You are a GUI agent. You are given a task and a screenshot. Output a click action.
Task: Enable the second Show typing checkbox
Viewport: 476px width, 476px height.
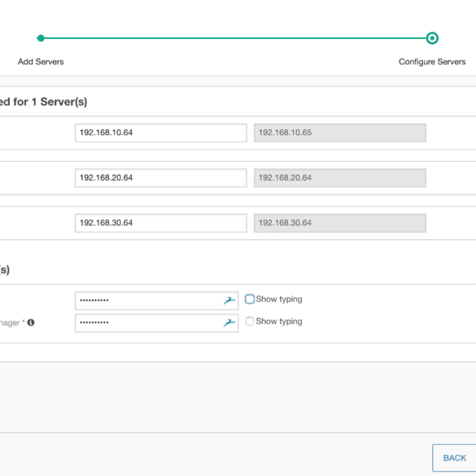pyautogui.click(x=250, y=321)
